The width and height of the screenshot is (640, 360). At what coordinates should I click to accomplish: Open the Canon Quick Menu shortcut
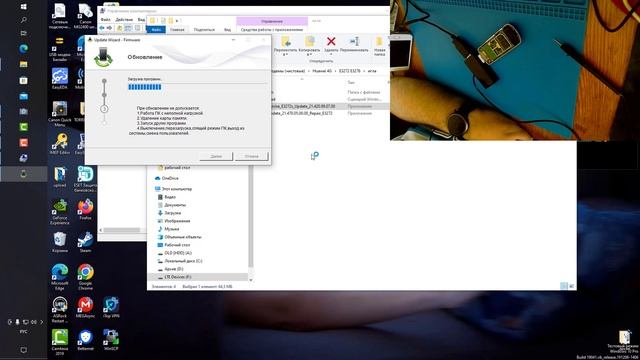[x=60, y=114]
